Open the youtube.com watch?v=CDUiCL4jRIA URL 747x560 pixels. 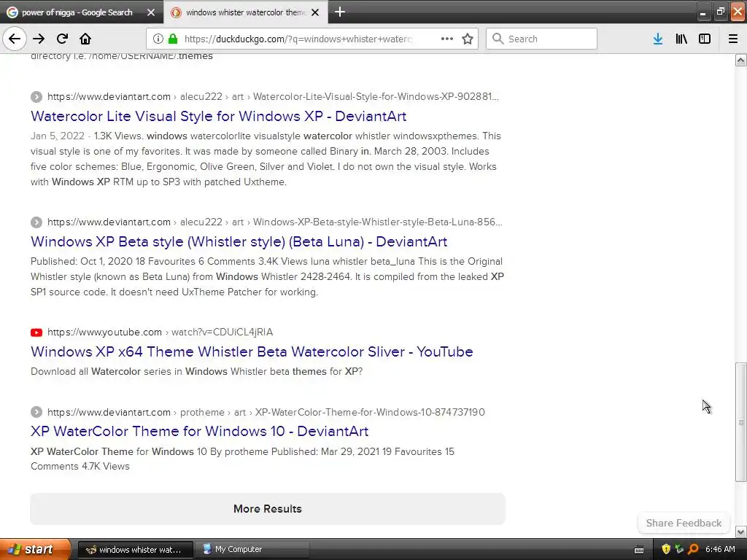tap(160, 332)
